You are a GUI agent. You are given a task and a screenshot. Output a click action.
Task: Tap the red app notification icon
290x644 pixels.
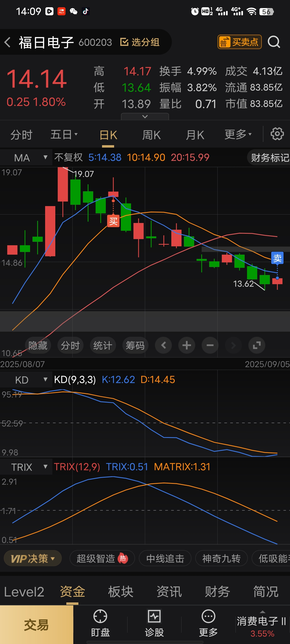61,11
